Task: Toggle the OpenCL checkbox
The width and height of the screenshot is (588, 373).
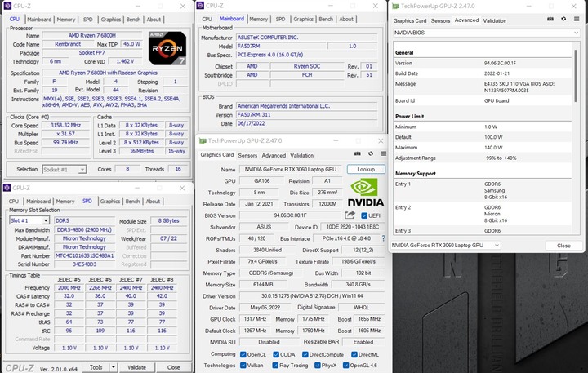Action: pos(243,354)
